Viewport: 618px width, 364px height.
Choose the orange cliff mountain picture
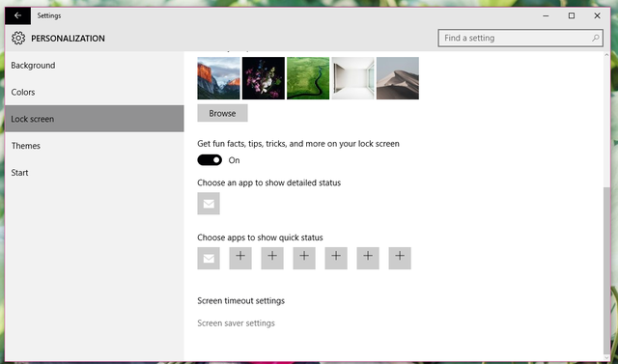219,78
